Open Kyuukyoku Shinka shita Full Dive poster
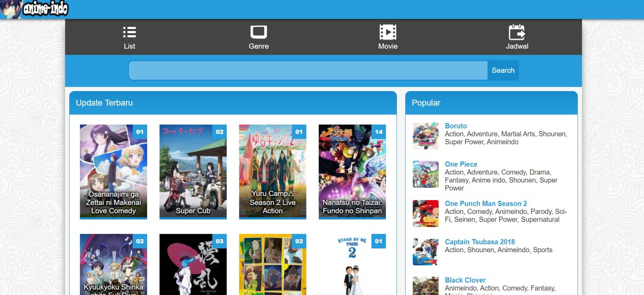This screenshot has width=644, height=295. (113, 264)
